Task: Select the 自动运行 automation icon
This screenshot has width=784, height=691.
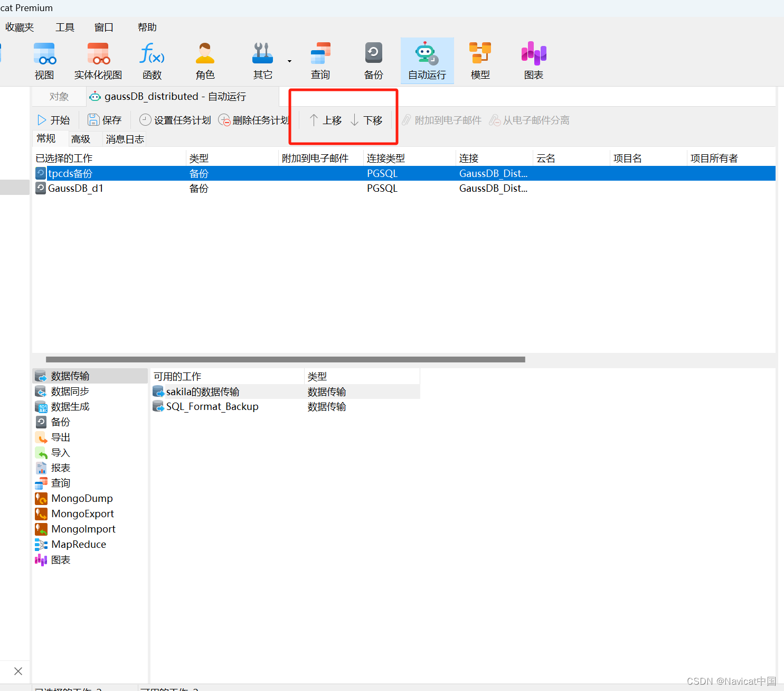Action: [427, 61]
